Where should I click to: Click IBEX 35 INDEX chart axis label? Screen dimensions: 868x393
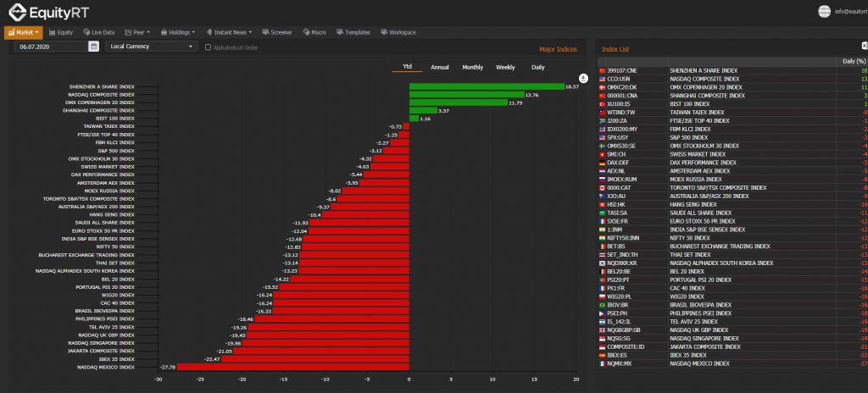pyautogui.click(x=117, y=359)
